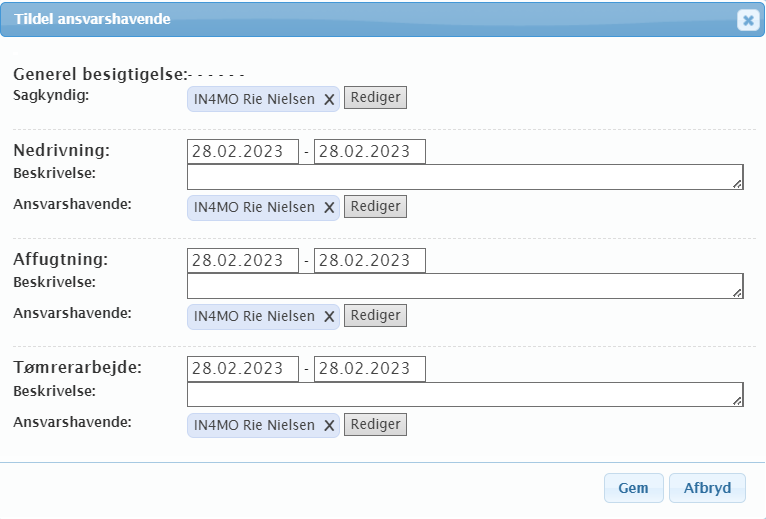Screen dimensions: 766x519
Task: Click the Nedrivning end date field
Action: click(369, 152)
